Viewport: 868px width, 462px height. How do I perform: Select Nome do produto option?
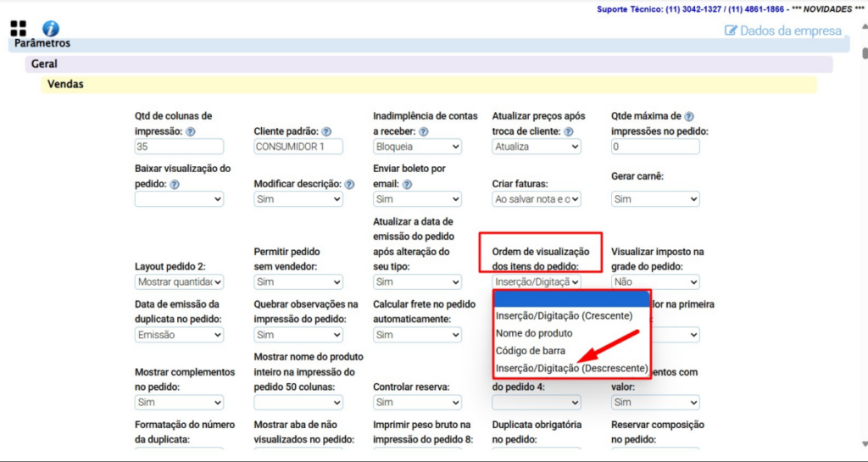pos(572,333)
